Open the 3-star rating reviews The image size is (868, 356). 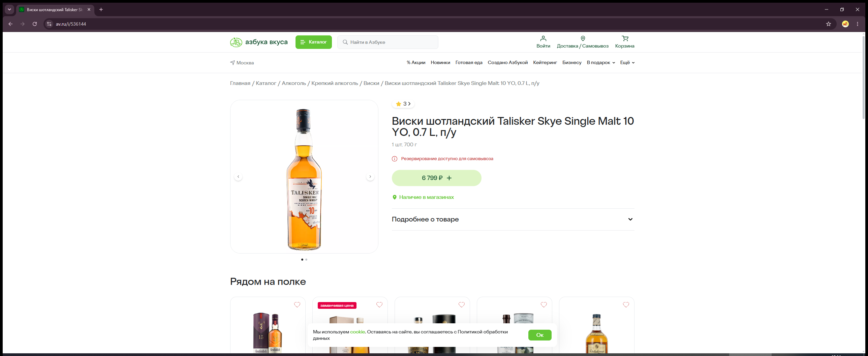tap(403, 104)
